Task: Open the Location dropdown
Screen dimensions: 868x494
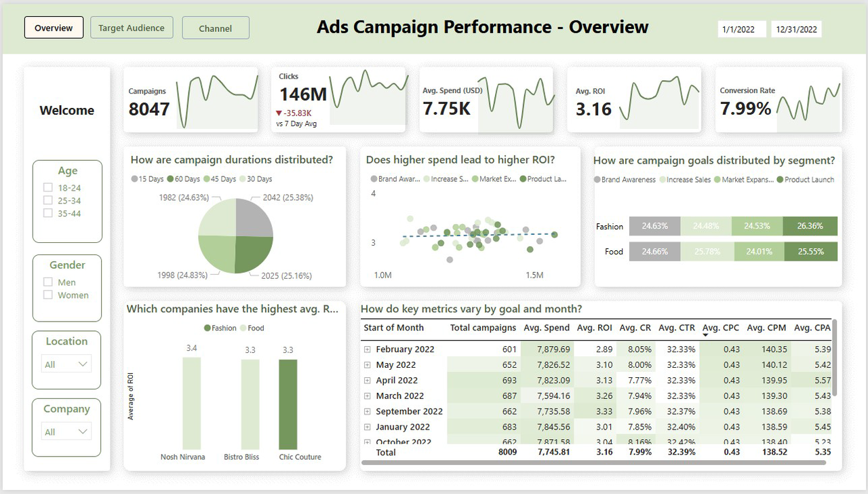Action: [x=66, y=364]
